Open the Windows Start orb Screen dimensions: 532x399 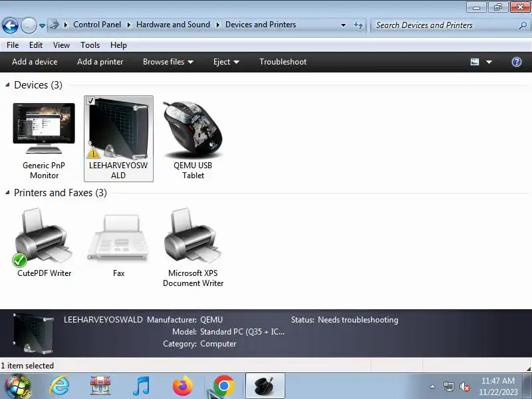pyautogui.click(x=18, y=386)
